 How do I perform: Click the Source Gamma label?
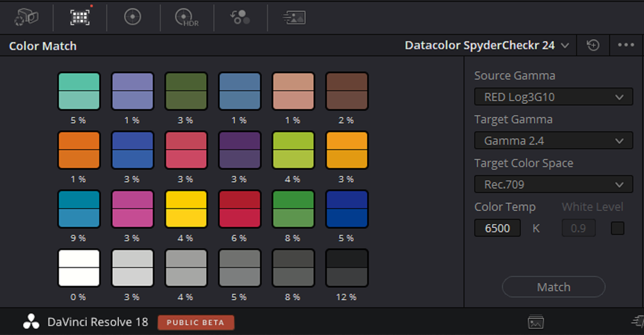point(515,76)
